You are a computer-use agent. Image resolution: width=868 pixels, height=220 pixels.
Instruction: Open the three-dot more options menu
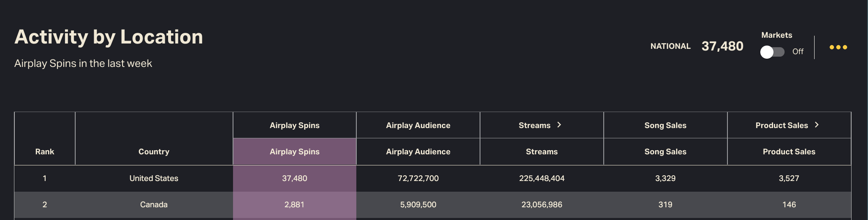[x=838, y=47]
